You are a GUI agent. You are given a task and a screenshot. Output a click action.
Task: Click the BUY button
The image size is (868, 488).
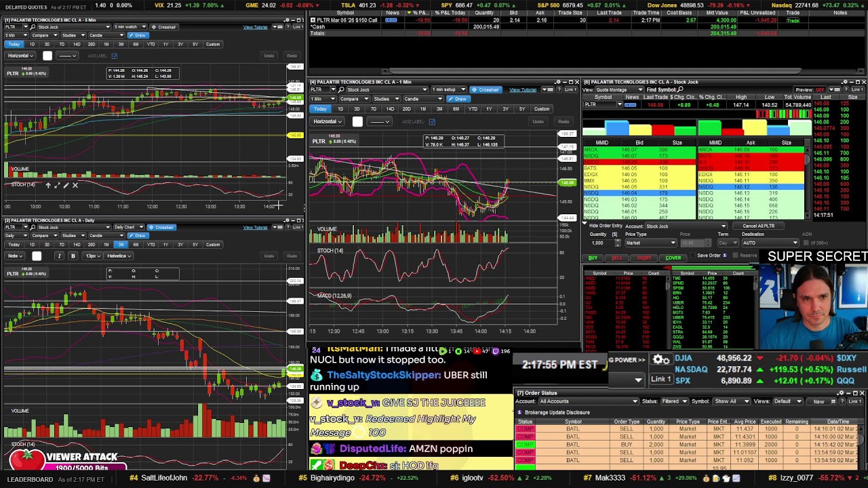(x=593, y=258)
